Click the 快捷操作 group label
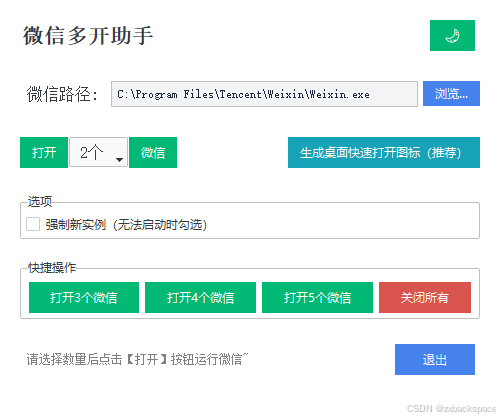 click(52, 268)
